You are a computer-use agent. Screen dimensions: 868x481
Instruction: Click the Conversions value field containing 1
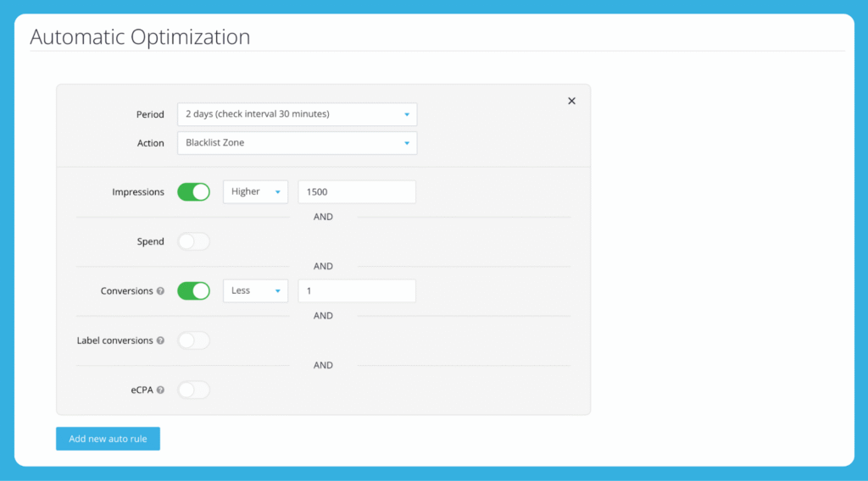pos(356,291)
